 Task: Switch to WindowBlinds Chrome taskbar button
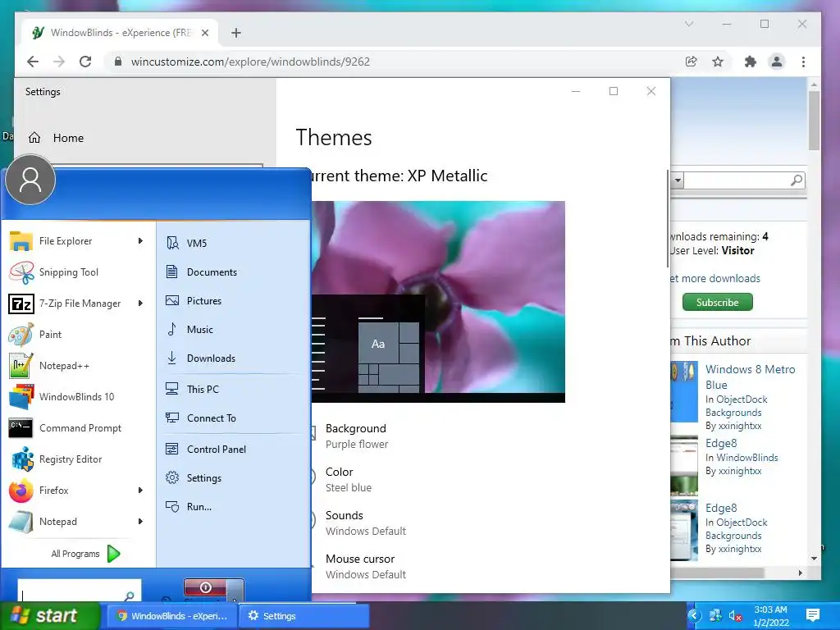click(x=173, y=616)
